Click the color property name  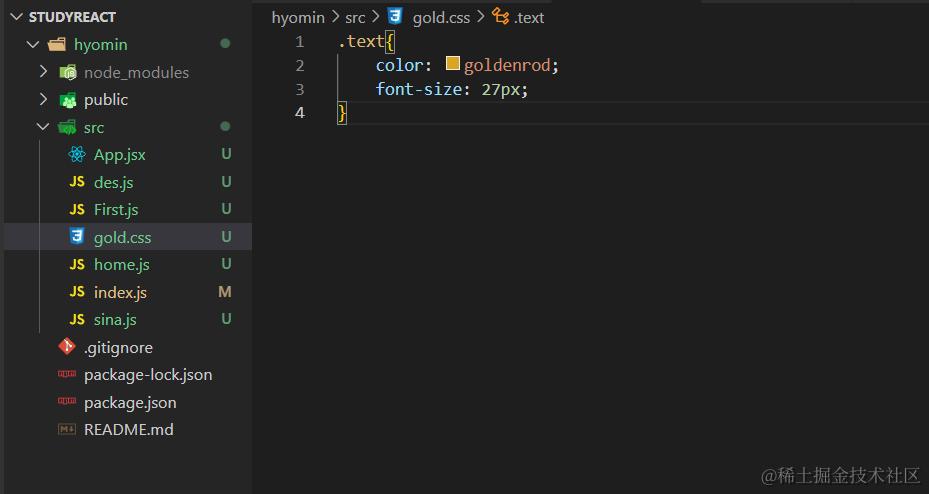pos(400,65)
